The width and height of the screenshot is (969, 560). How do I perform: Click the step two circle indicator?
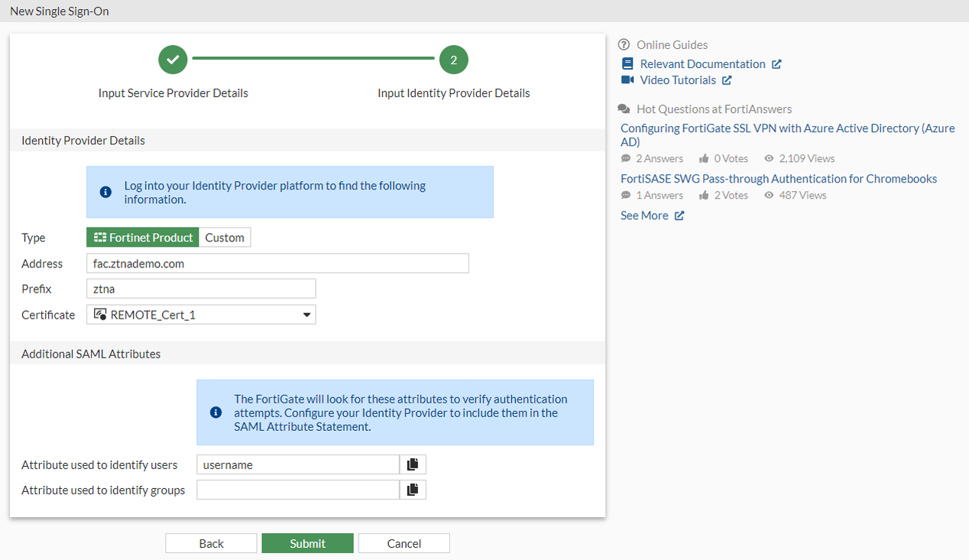(453, 60)
